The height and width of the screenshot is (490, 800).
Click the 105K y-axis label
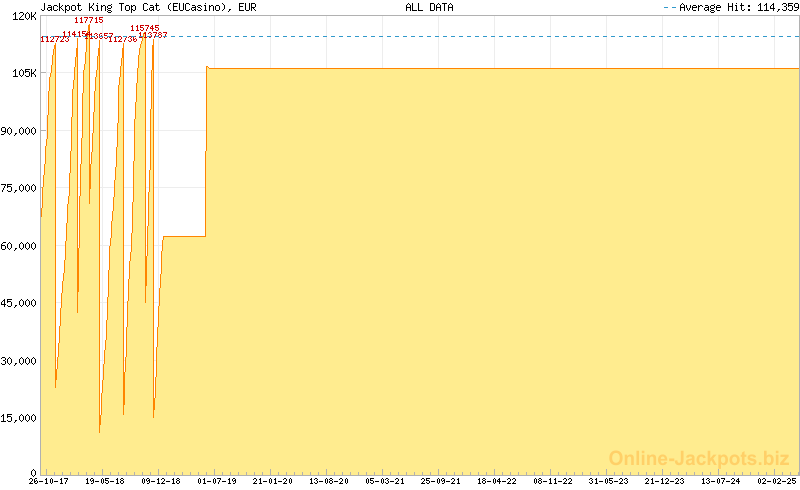coord(24,74)
